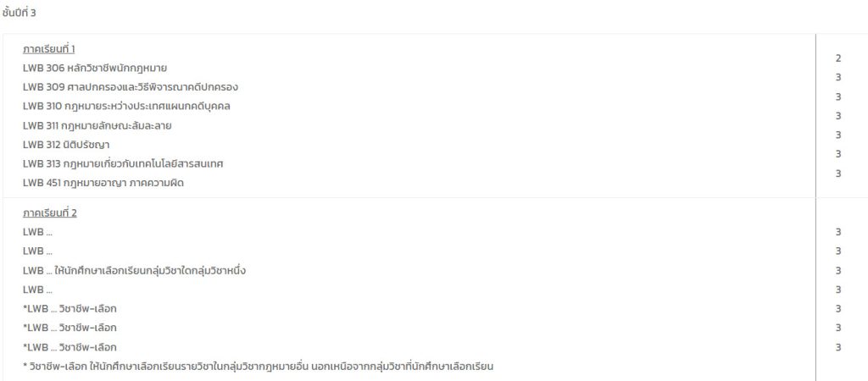Click credit value of last วิชาชีพ-เลือก row
Screen dimensions: 868x381
tap(838, 347)
